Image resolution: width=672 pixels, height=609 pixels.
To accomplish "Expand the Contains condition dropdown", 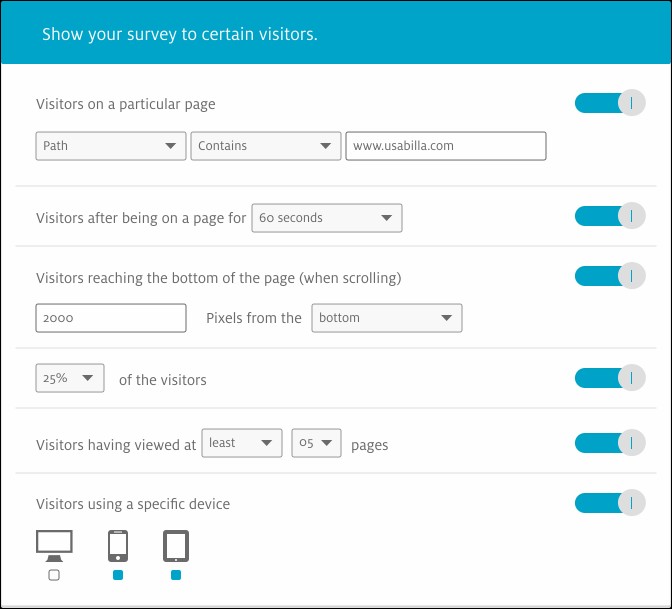I will pyautogui.click(x=265, y=146).
